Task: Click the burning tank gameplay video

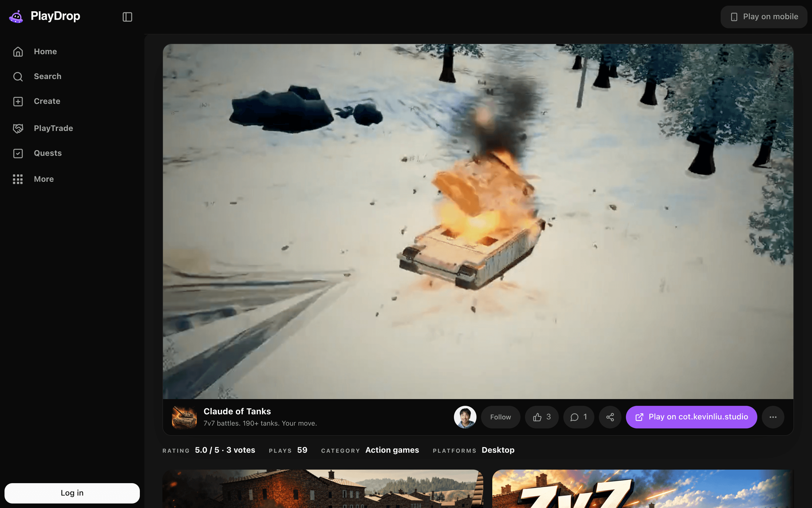Action: pos(478,222)
